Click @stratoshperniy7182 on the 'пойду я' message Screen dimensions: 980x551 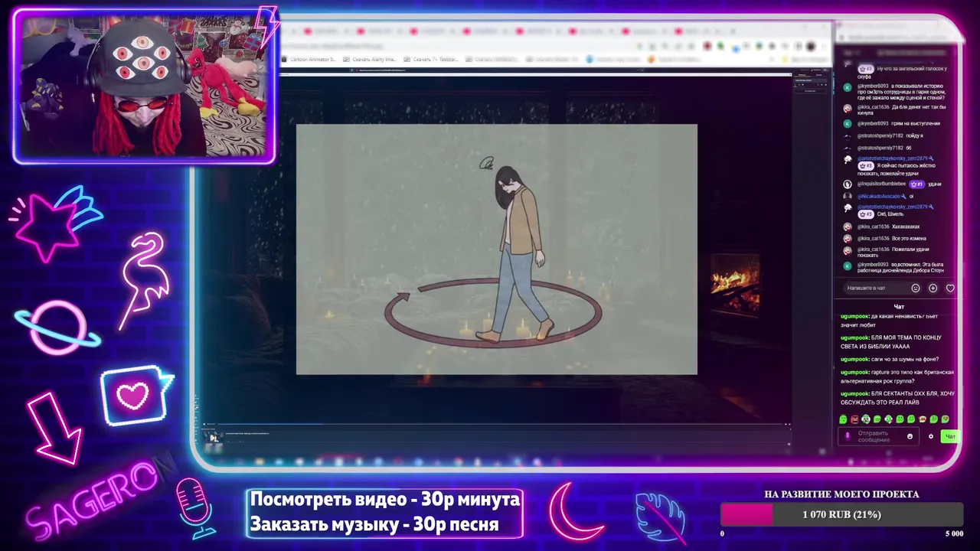coord(880,135)
